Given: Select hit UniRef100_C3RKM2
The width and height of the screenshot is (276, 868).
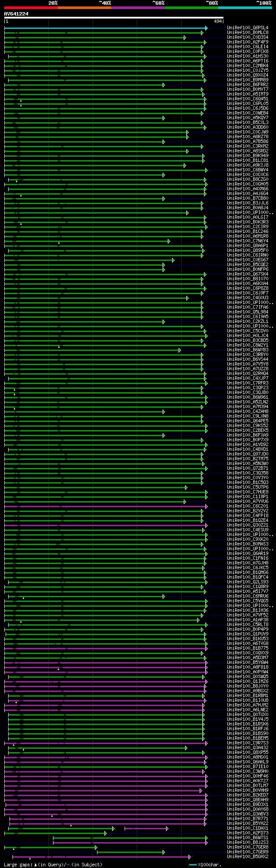Looking at the screenshot, I should (x=248, y=146).
